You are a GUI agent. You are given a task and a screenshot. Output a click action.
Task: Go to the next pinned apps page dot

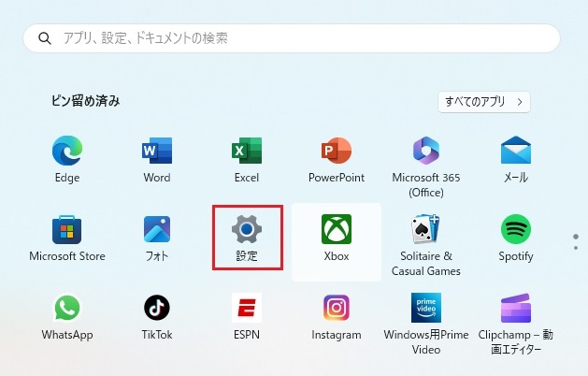(576, 248)
